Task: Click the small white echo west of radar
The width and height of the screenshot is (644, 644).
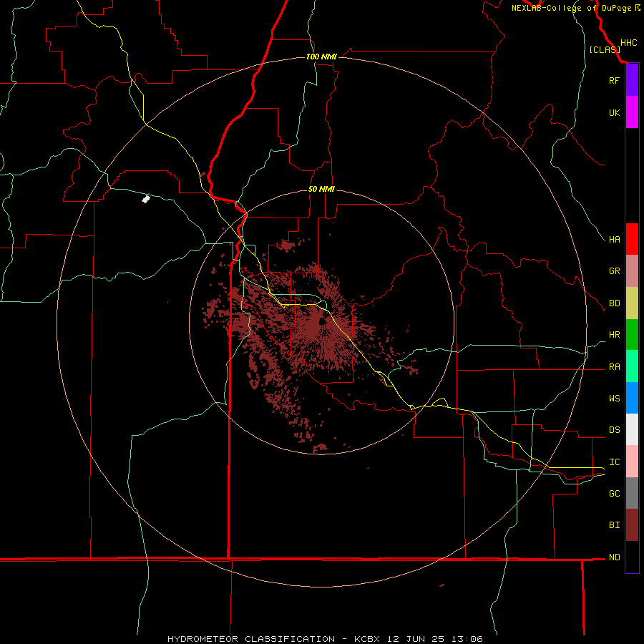Action: click(x=146, y=199)
